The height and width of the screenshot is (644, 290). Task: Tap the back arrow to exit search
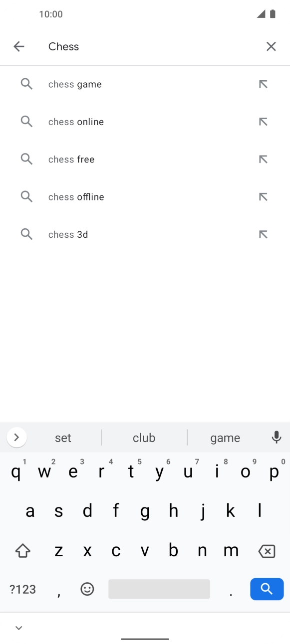pyautogui.click(x=19, y=46)
